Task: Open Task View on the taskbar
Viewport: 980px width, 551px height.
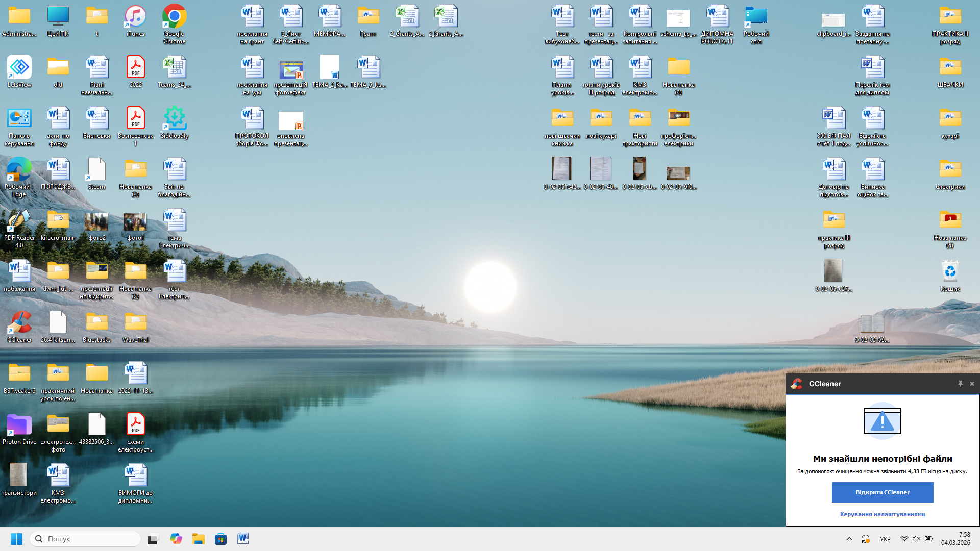Action: (x=153, y=539)
